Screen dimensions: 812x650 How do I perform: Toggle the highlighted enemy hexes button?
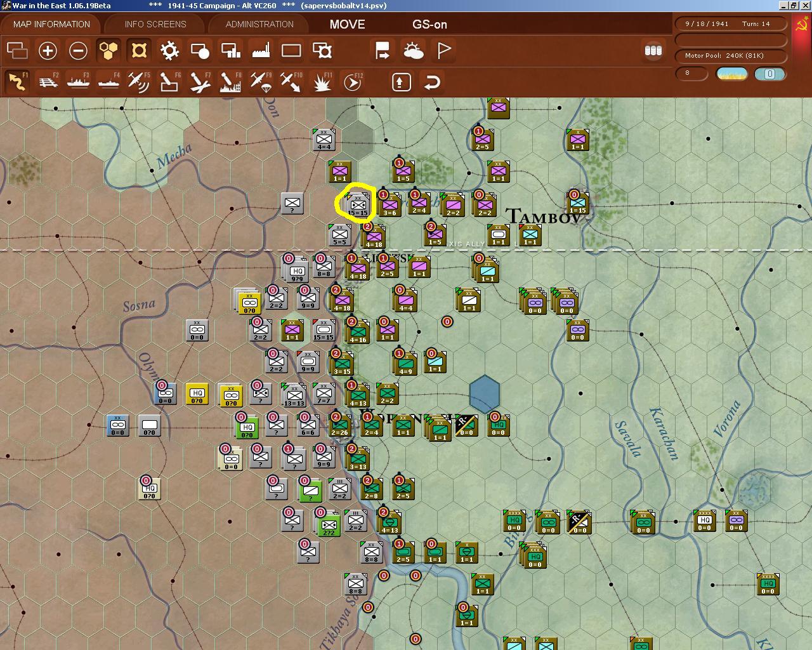pyautogui.click(x=139, y=50)
